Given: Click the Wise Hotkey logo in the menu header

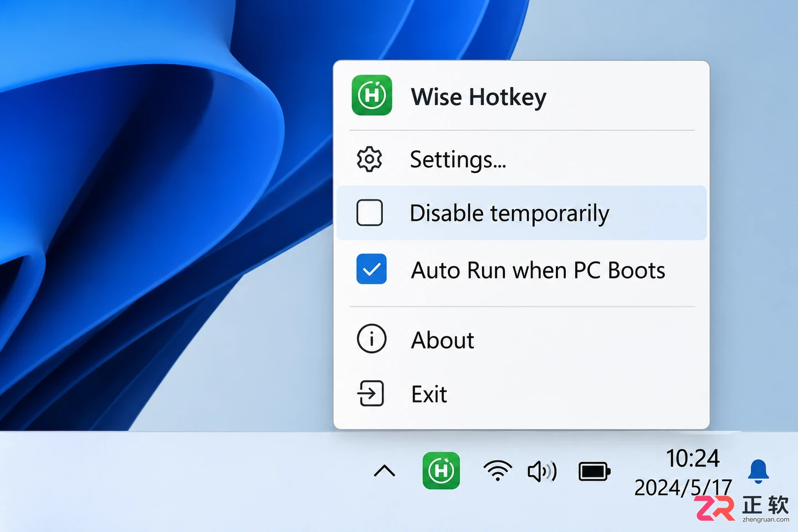Looking at the screenshot, I should coord(372,95).
